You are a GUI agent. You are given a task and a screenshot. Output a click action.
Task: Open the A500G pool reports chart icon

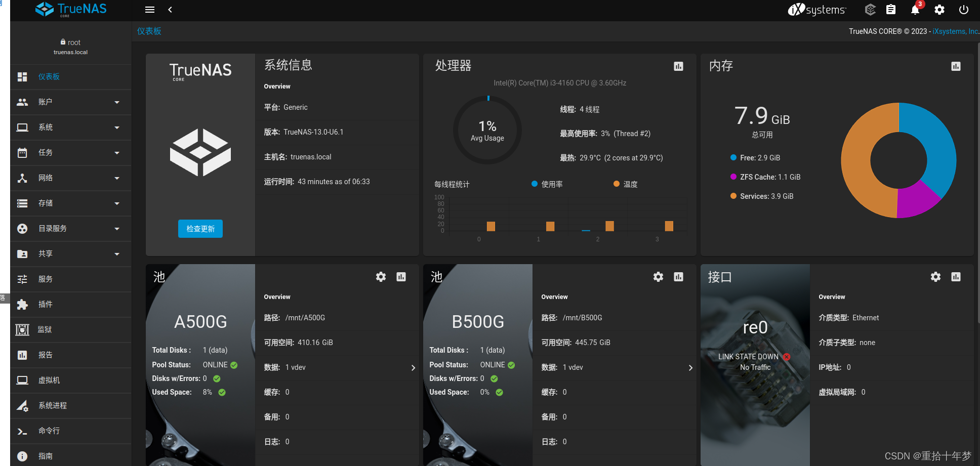point(401,277)
